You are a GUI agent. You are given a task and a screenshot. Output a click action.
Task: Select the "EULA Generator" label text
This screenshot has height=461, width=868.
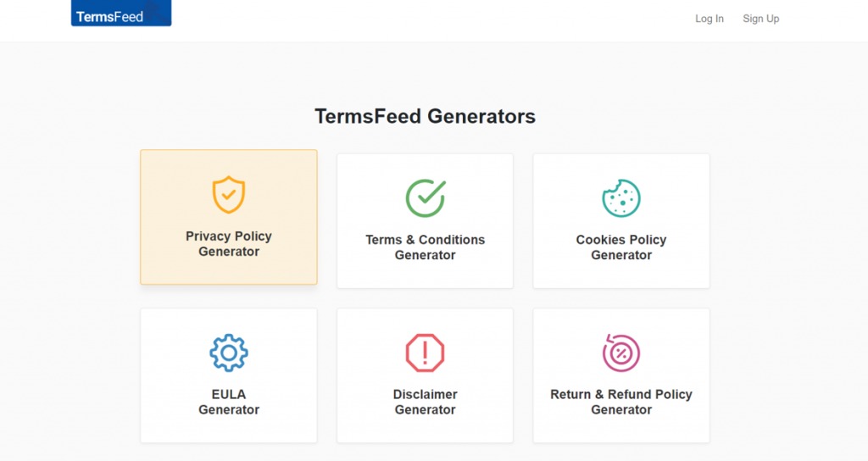[229, 402]
